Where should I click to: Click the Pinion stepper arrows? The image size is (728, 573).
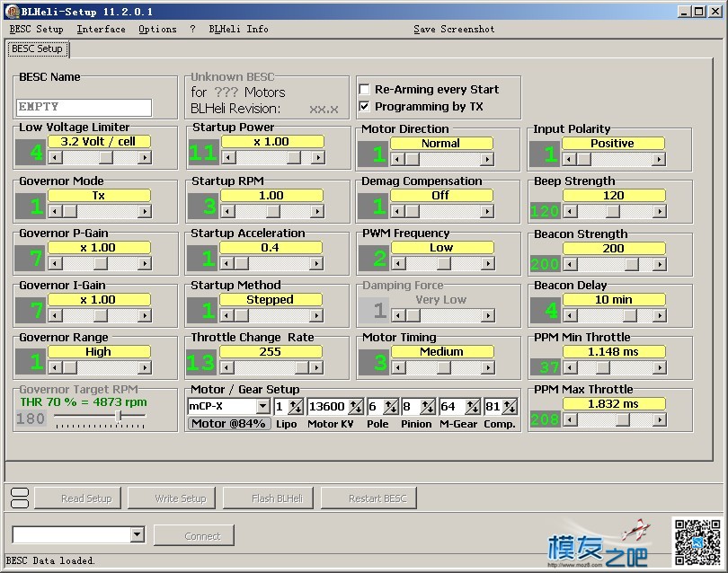pyautogui.click(x=428, y=407)
